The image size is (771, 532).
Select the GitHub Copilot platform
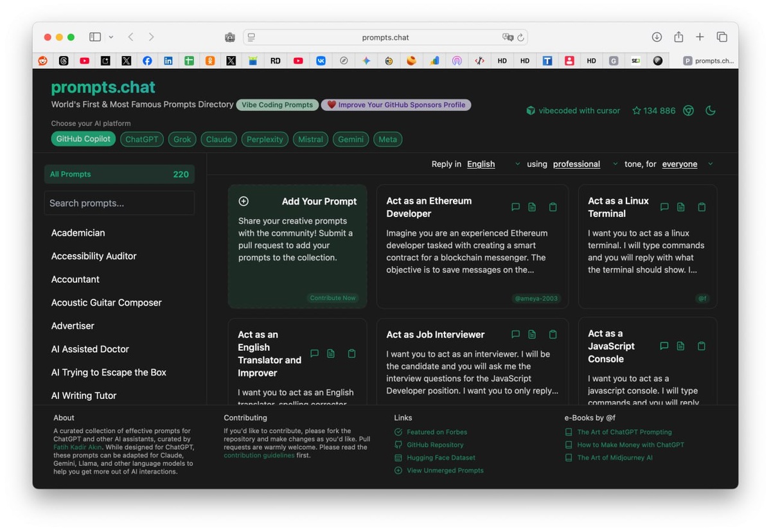tap(83, 139)
